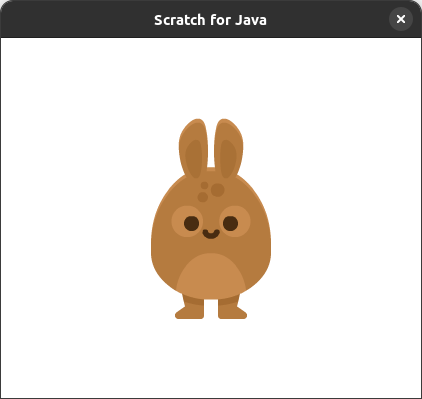This screenshot has height=399, width=422.
Task: Click the inner darker part of left ear
Action: pos(194,159)
